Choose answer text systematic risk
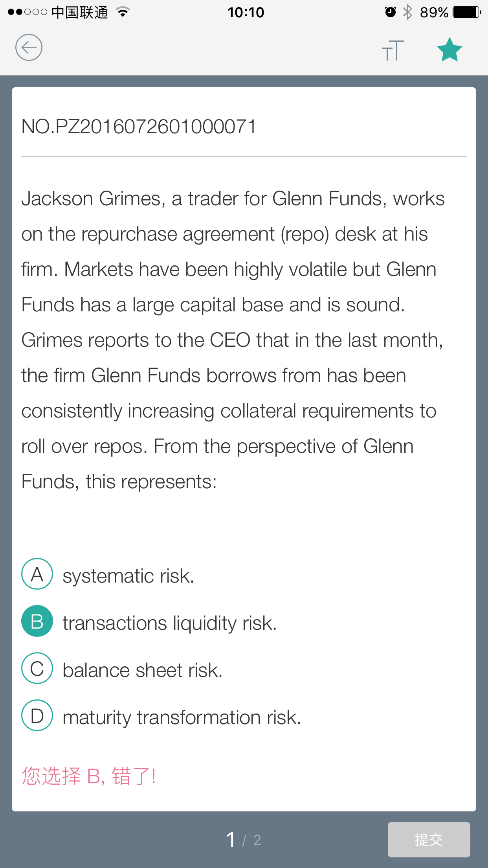Viewport: 488px width, 868px height. 128,576
